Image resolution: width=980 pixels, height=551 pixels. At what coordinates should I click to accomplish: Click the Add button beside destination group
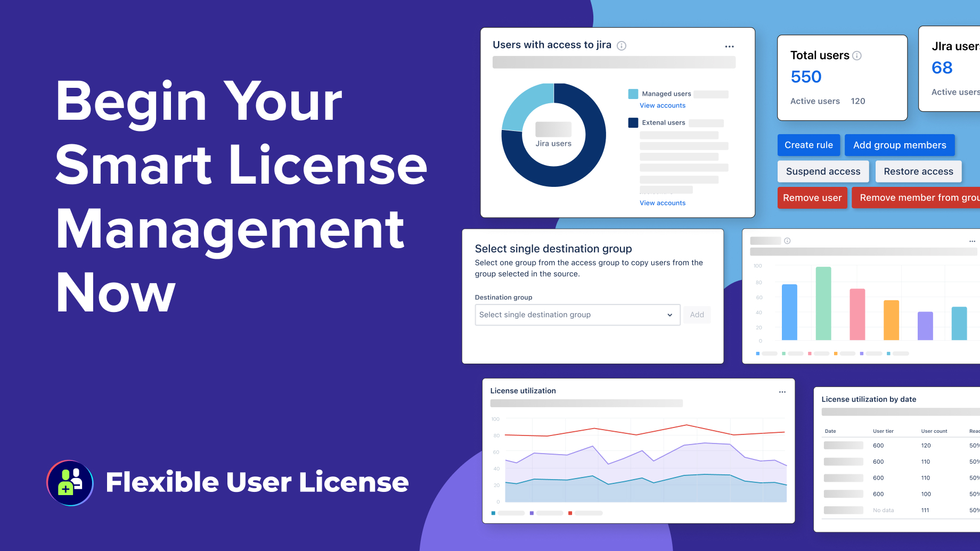[697, 315]
